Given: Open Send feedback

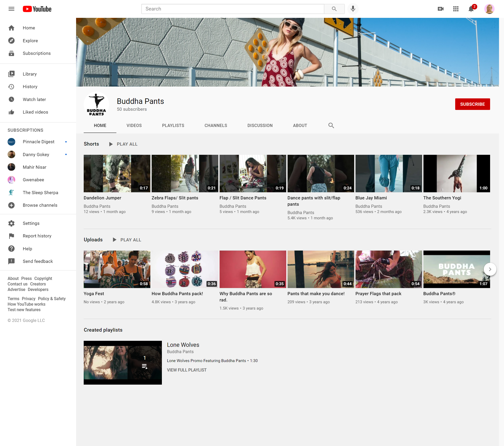Looking at the screenshot, I should 38,261.
